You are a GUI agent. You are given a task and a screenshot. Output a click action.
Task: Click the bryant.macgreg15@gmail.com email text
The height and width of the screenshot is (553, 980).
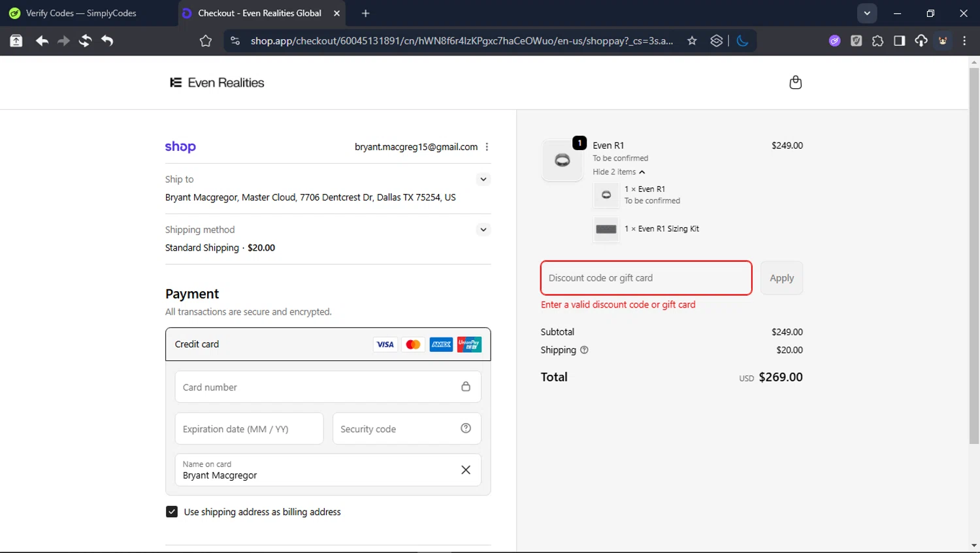click(x=416, y=147)
